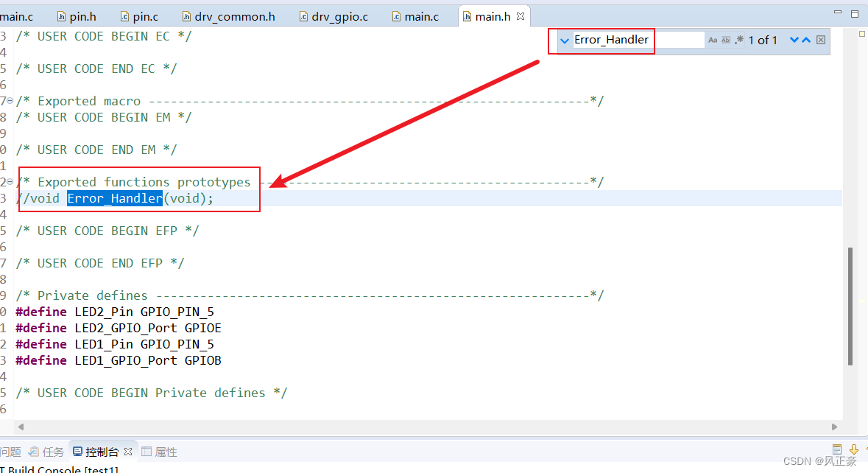Toggle case sensitive search option Aa
Image resolution: width=868 pixels, height=473 pixels.
(x=713, y=40)
